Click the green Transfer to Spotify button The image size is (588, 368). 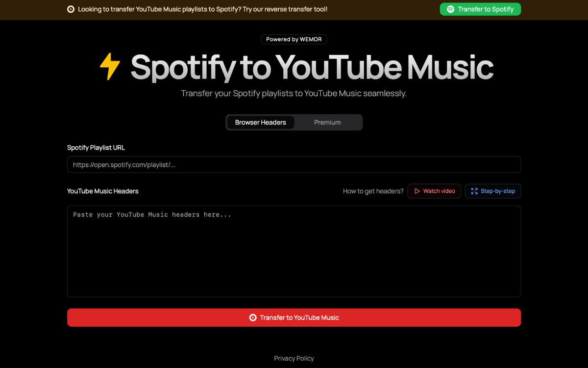tap(480, 9)
